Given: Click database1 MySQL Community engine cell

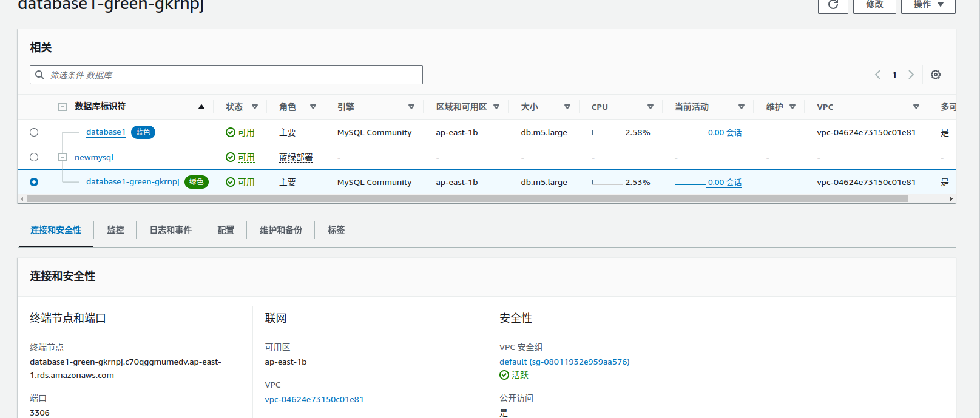Looking at the screenshot, I should [374, 132].
